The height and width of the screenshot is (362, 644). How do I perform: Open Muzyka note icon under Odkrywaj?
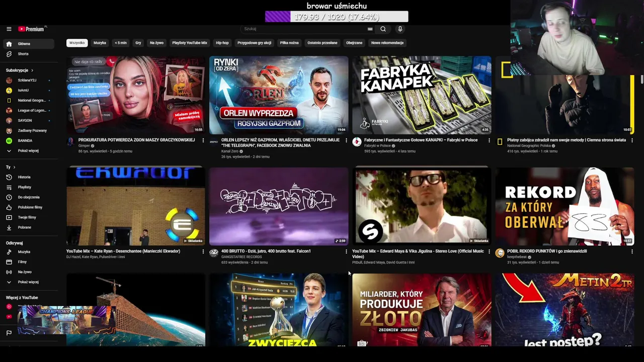[x=9, y=252]
